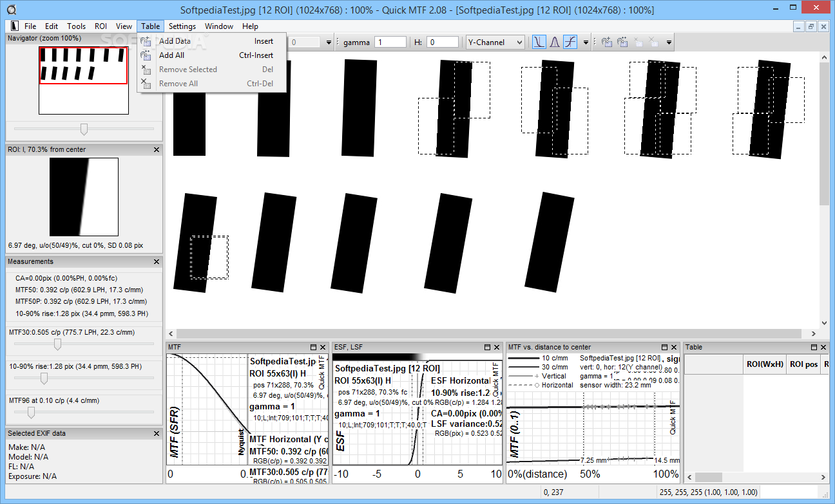Screen dimensions: 835x504
Task: Open the Edit menu
Action: [x=52, y=26]
